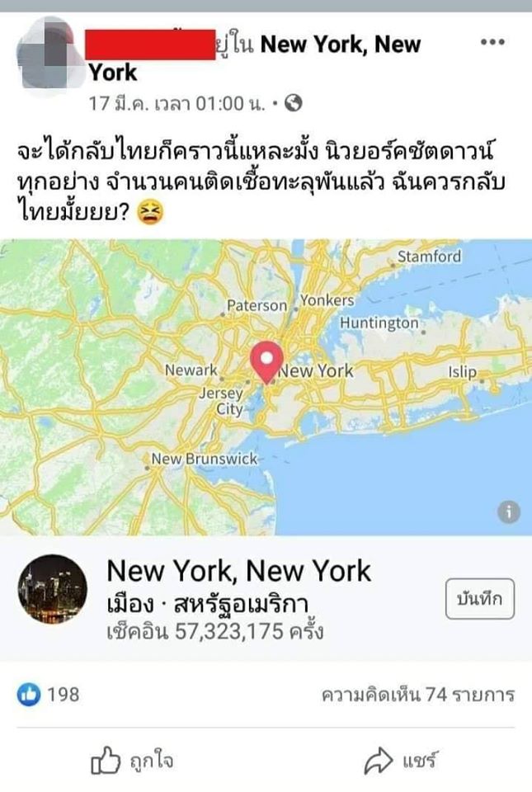Click the แชร์ share label
This screenshot has width=532, height=792.
point(420,759)
